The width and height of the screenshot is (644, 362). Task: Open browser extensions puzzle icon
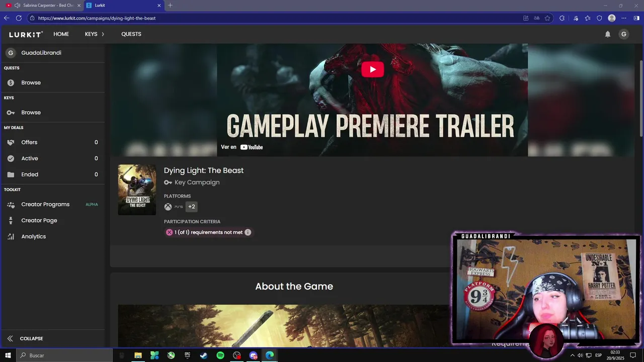[x=562, y=18]
